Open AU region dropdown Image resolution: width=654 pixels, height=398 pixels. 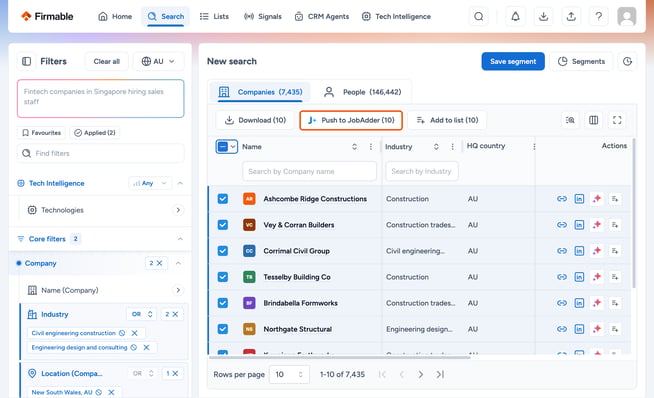pyautogui.click(x=158, y=61)
